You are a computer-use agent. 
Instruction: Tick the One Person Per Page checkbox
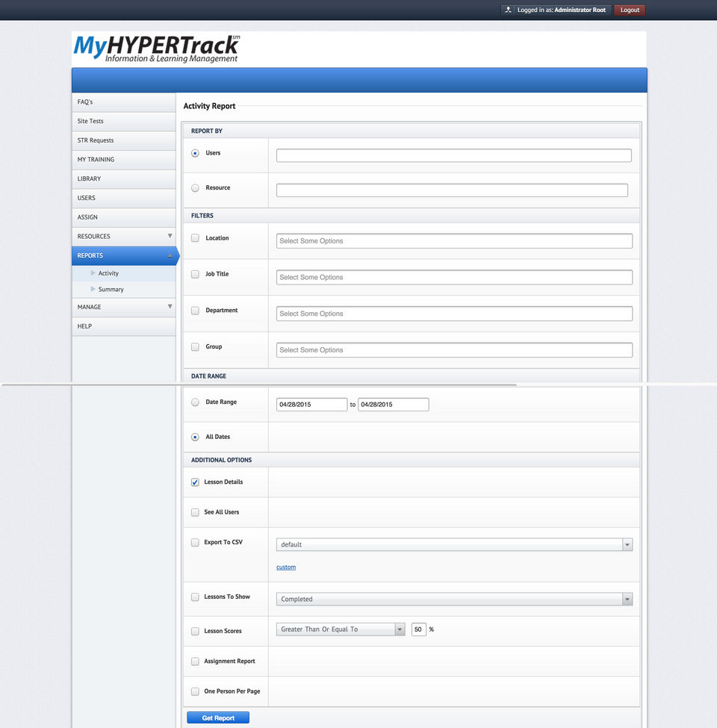195,691
